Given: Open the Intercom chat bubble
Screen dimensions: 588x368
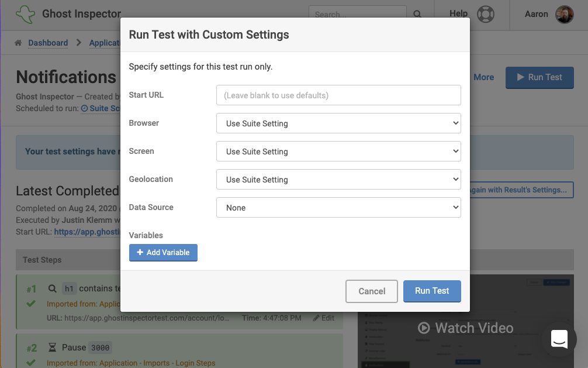Looking at the screenshot, I should (559, 339).
